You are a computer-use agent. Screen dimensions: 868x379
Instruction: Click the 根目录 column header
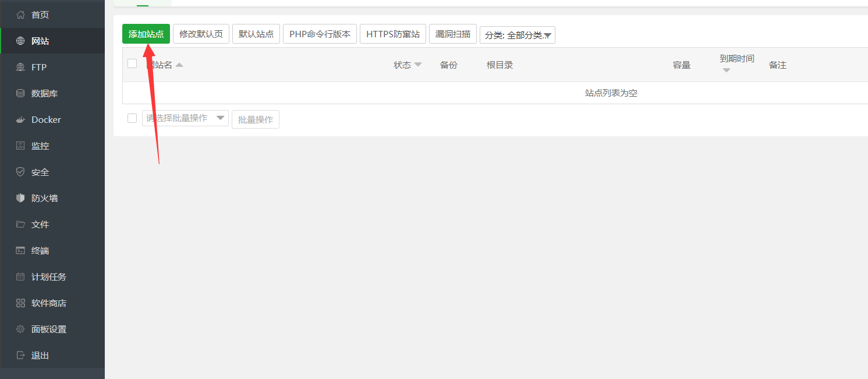point(499,65)
